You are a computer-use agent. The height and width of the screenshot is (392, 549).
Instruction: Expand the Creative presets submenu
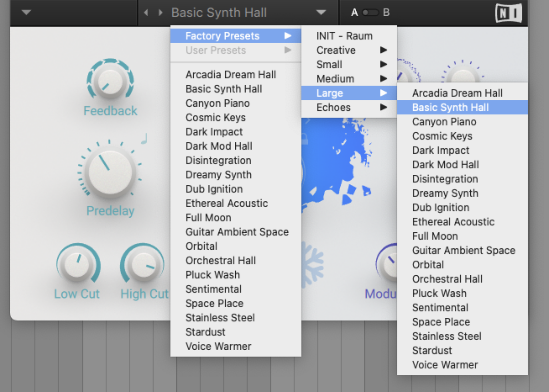(336, 50)
